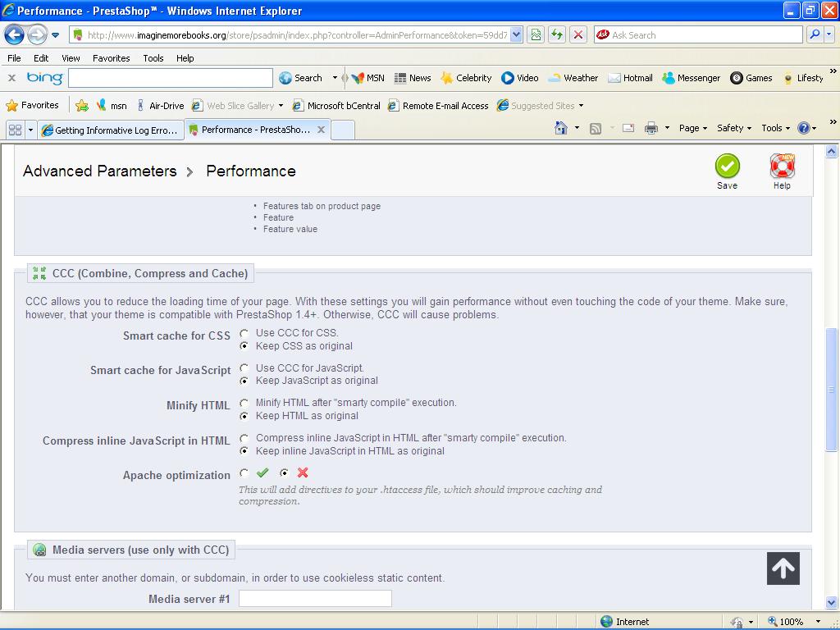Image resolution: width=840 pixels, height=630 pixels.
Task: Open the Quick Tabs grid icon
Action: click(x=15, y=130)
